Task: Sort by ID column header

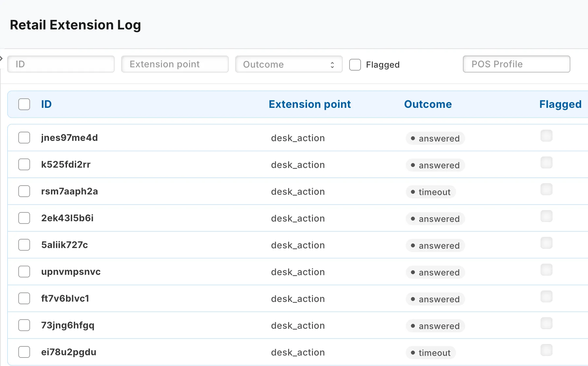Action: click(x=46, y=104)
